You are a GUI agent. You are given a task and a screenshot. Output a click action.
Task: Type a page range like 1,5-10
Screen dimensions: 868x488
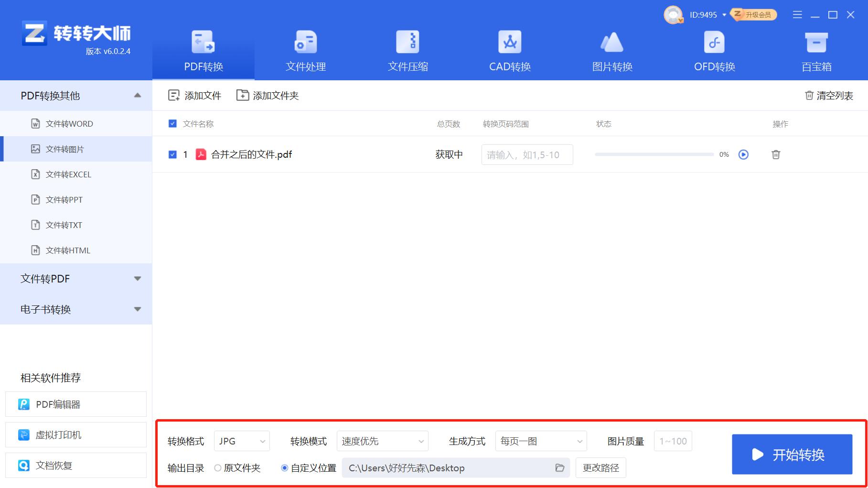(526, 154)
